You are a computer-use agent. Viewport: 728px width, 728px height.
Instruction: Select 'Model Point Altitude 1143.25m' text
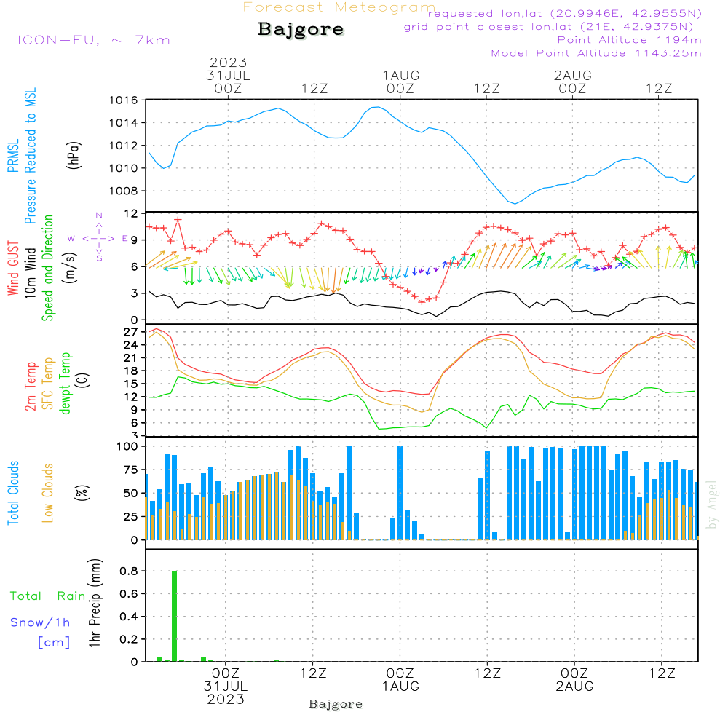[x=596, y=53]
